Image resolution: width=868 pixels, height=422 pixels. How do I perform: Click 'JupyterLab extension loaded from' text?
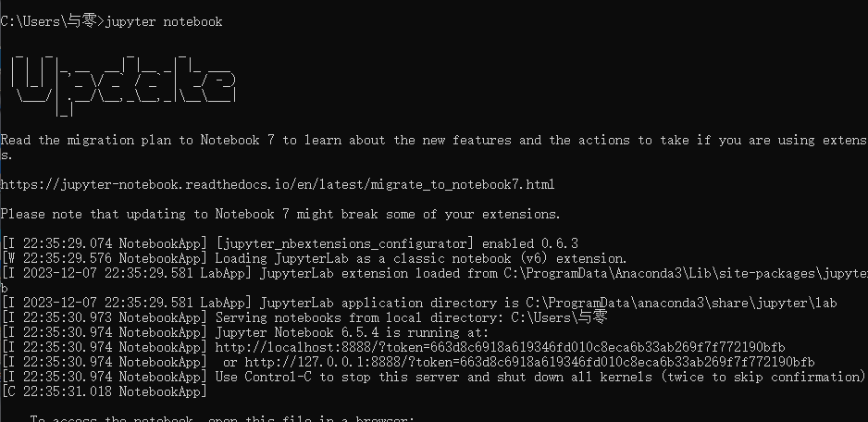(379, 274)
